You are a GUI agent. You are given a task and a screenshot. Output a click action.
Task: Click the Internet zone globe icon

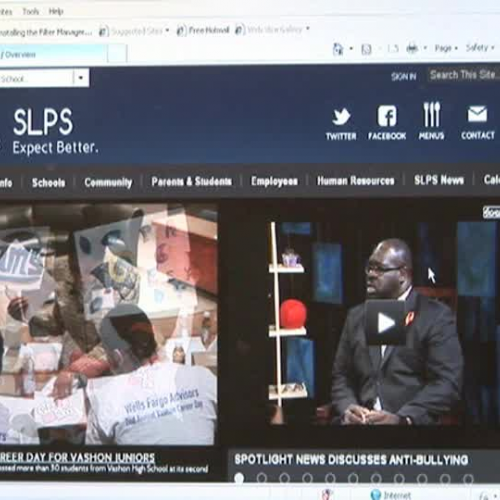click(376, 494)
